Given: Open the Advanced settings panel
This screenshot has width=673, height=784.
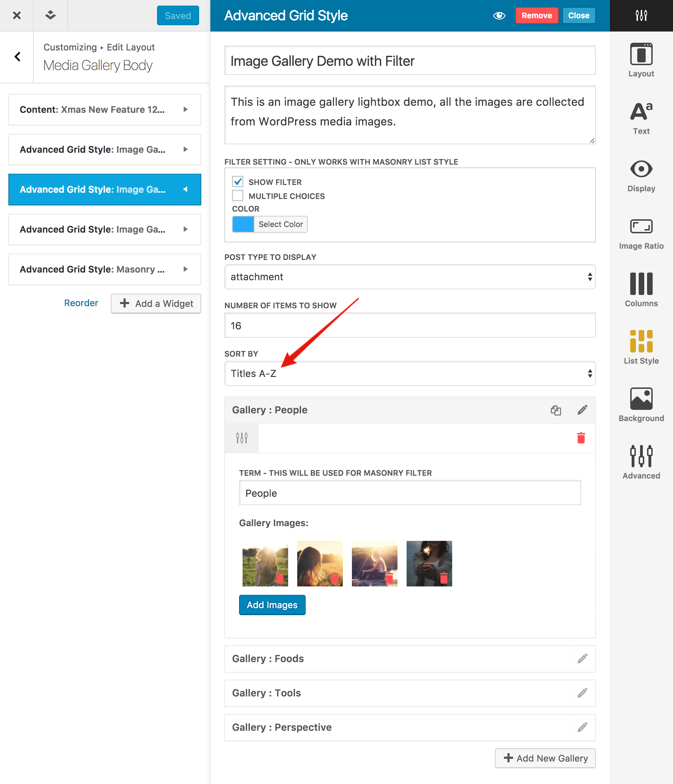Looking at the screenshot, I should click(x=641, y=462).
